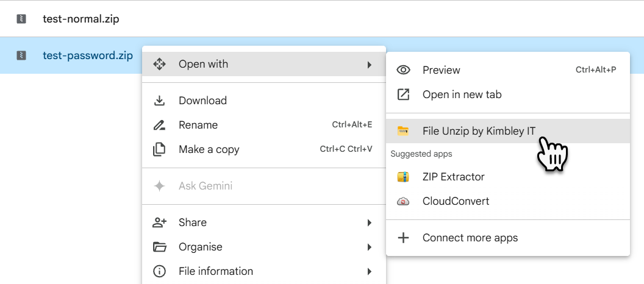644x284 pixels.
Task: Choose Download from the context menu
Action: 264,101
